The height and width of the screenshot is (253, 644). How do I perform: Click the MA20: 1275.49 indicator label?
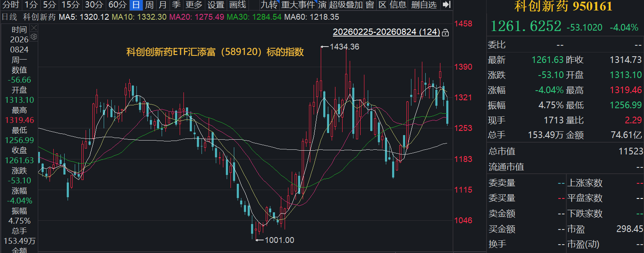[x=196, y=17]
